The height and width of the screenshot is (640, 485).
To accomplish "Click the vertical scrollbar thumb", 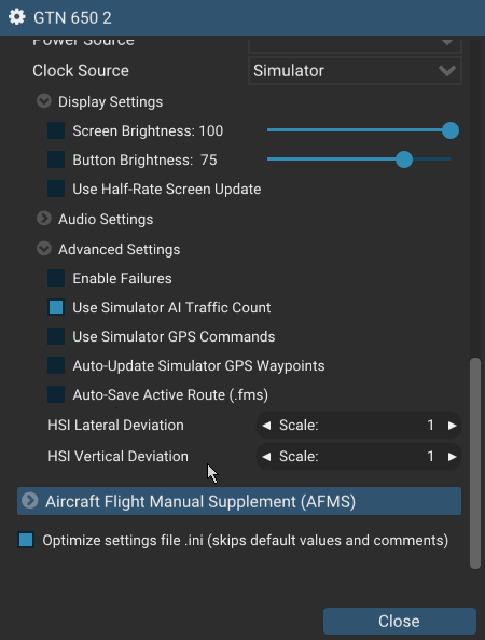I will (x=475, y=463).
